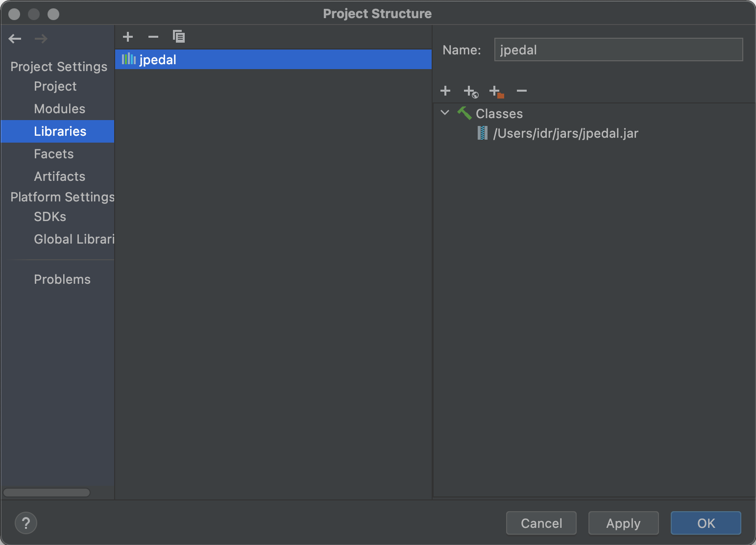Click the back navigation arrow
The image size is (756, 545).
pyautogui.click(x=15, y=38)
